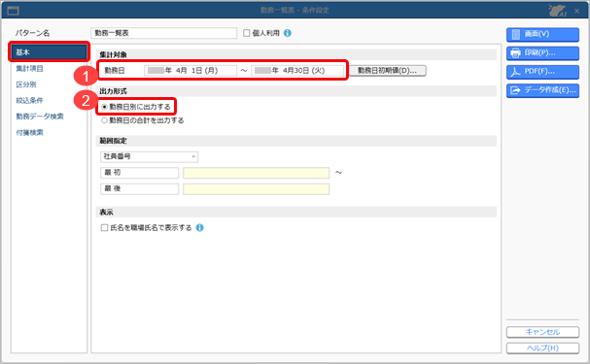Screen dimensions: 590x364
Task: Click the info icon beside 氏名を職場氏名で表示する
Action: (200, 228)
